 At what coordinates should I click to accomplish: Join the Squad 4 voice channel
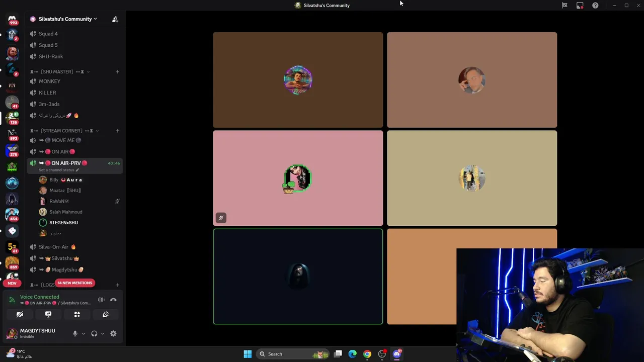[x=74, y=34]
